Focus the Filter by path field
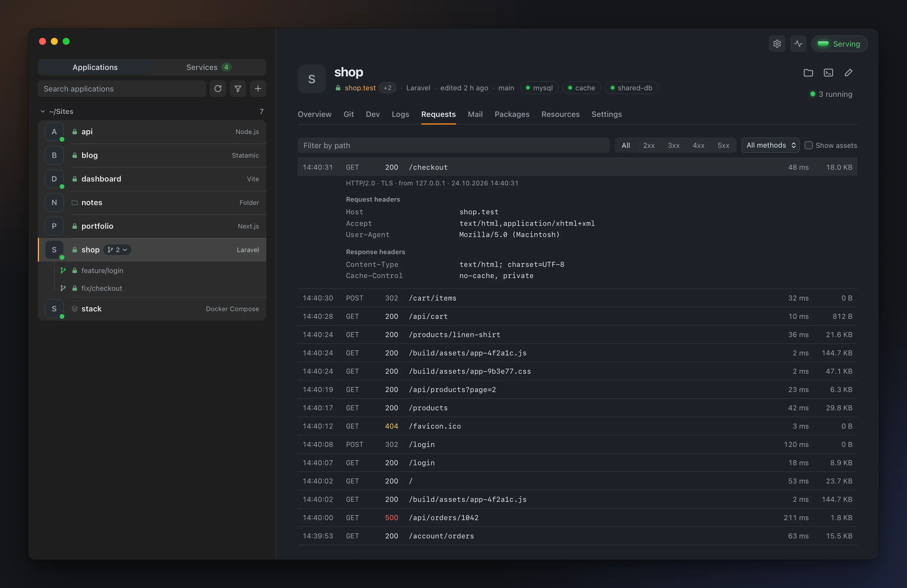 pos(453,146)
